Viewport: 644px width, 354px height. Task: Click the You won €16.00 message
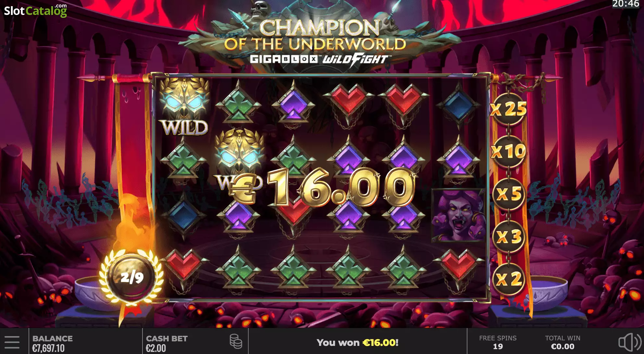(x=357, y=343)
